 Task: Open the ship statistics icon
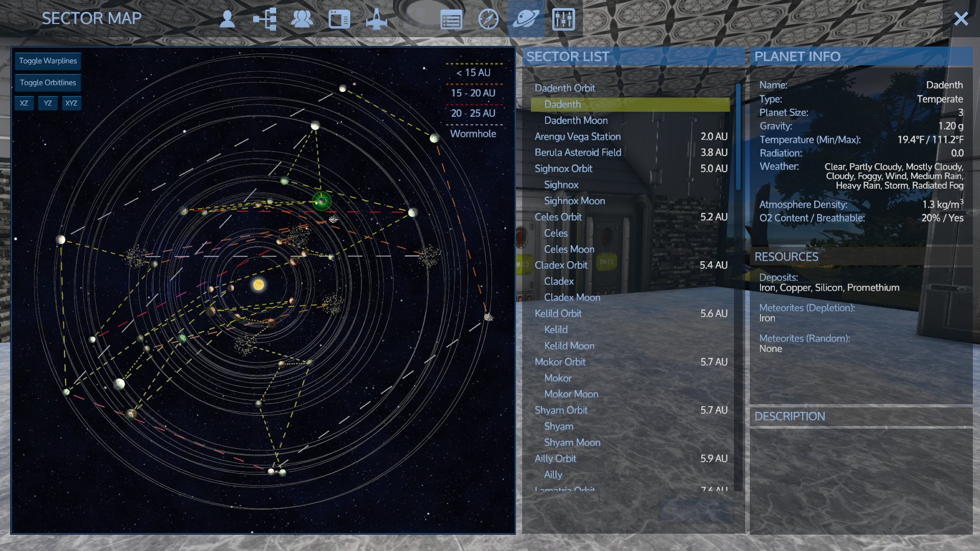point(377,19)
